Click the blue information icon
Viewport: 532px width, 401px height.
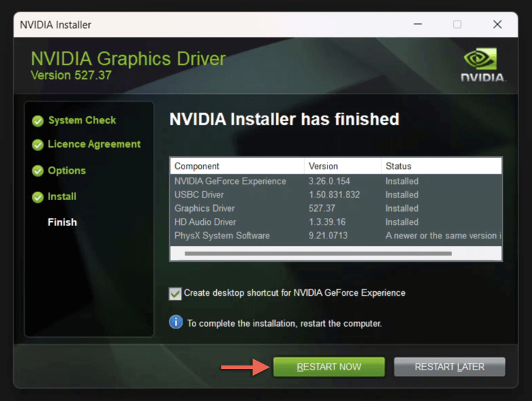click(x=176, y=322)
